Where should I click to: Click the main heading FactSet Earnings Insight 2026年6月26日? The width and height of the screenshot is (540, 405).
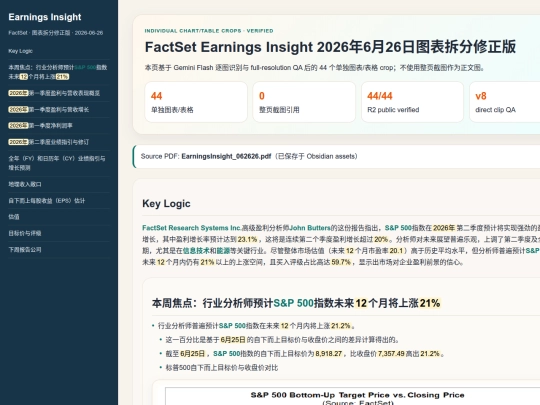click(x=330, y=47)
